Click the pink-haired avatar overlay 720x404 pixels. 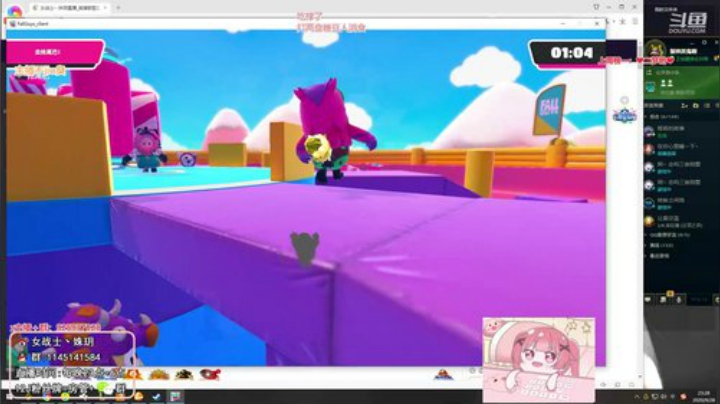tap(539, 359)
